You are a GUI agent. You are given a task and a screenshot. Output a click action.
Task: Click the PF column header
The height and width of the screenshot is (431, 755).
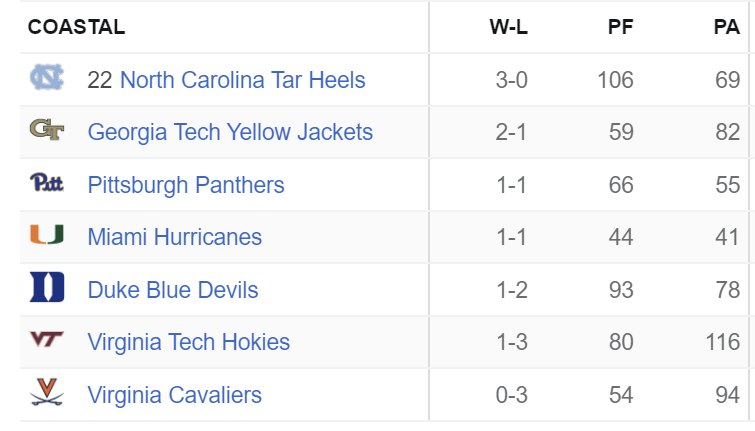pyautogui.click(x=620, y=27)
